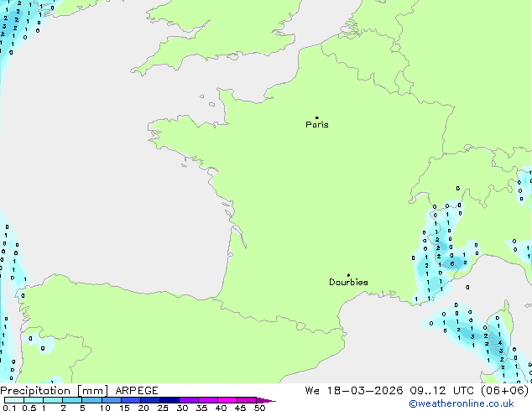532x411 pixels.
Task: Pick the 1–2 mm legend swatch
Action: (53, 400)
